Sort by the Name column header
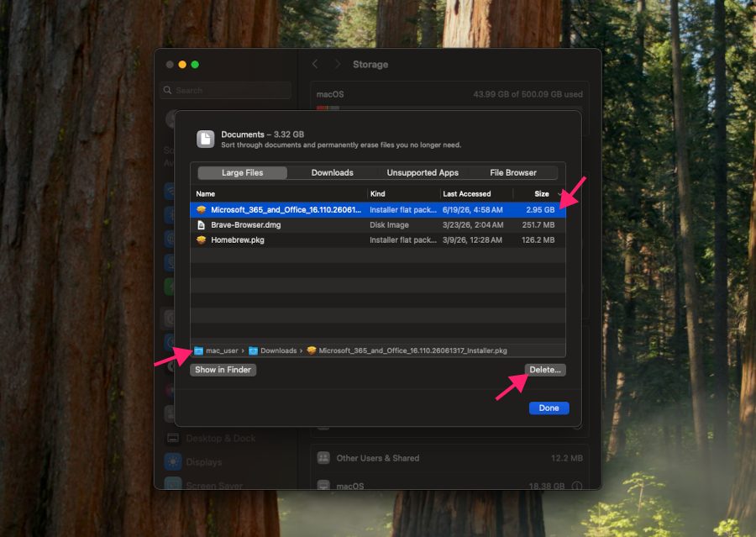The image size is (756, 537). [x=206, y=194]
